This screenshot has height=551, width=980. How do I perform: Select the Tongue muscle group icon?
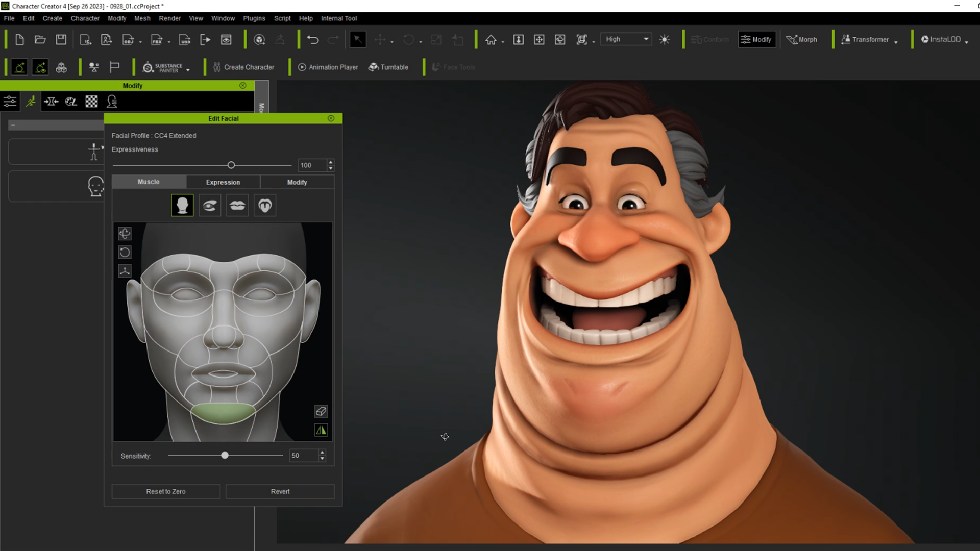tap(264, 205)
